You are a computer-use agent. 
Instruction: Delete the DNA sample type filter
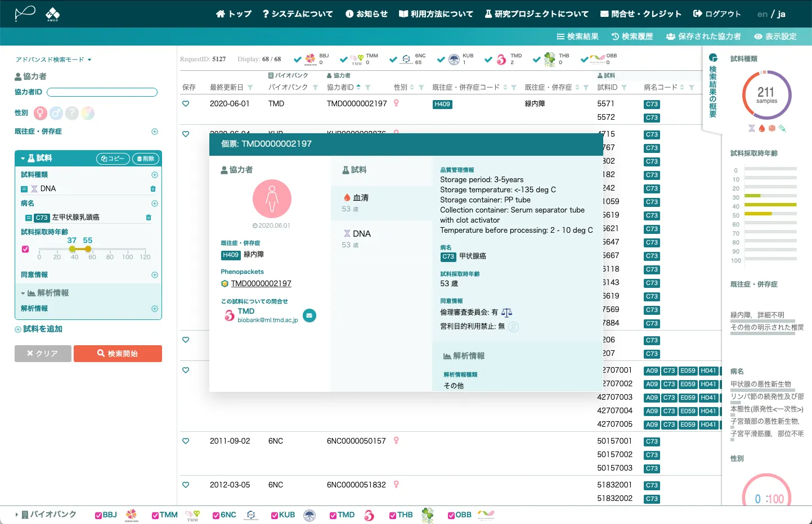pyautogui.click(x=153, y=189)
